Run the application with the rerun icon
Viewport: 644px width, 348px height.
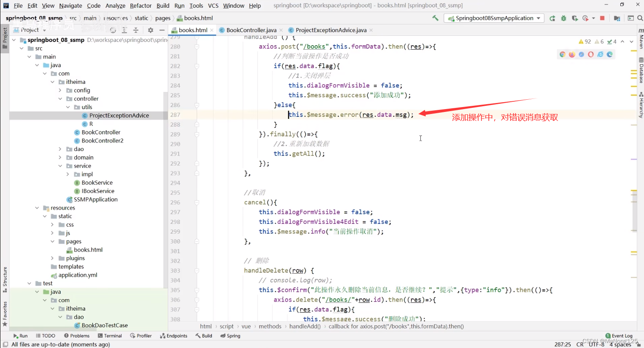[552, 18]
